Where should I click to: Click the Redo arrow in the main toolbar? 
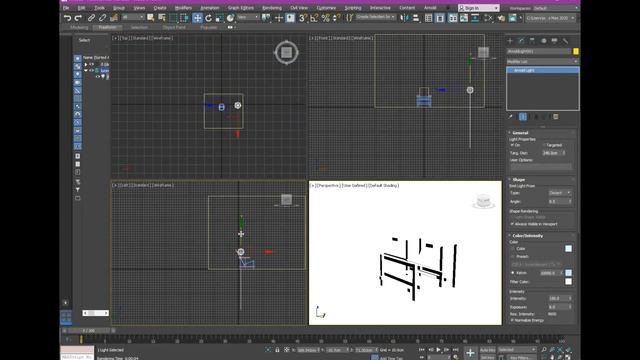coord(78,18)
